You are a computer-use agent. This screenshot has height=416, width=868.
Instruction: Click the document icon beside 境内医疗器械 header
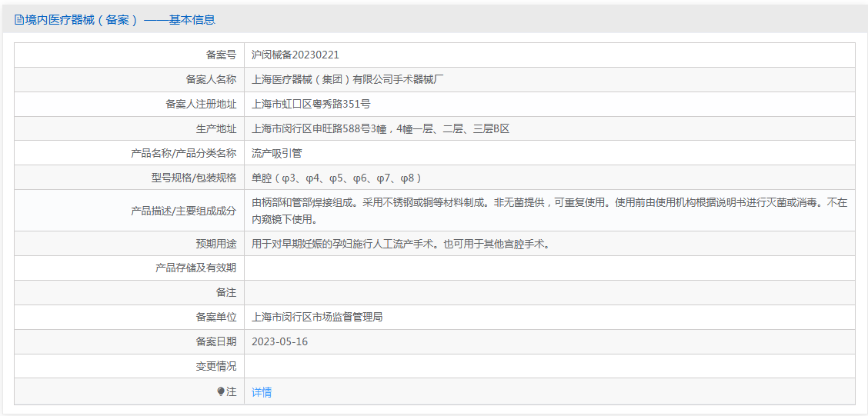click(x=18, y=21)
